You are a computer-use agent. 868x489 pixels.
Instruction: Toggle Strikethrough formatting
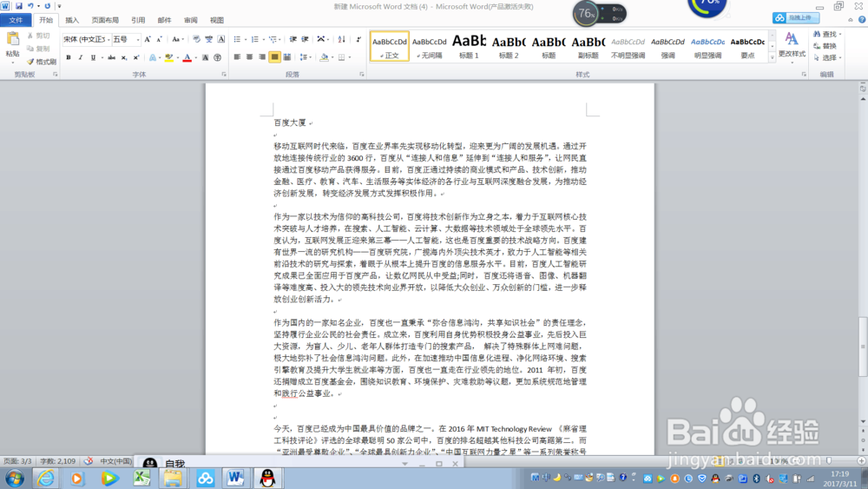point(111,57)
